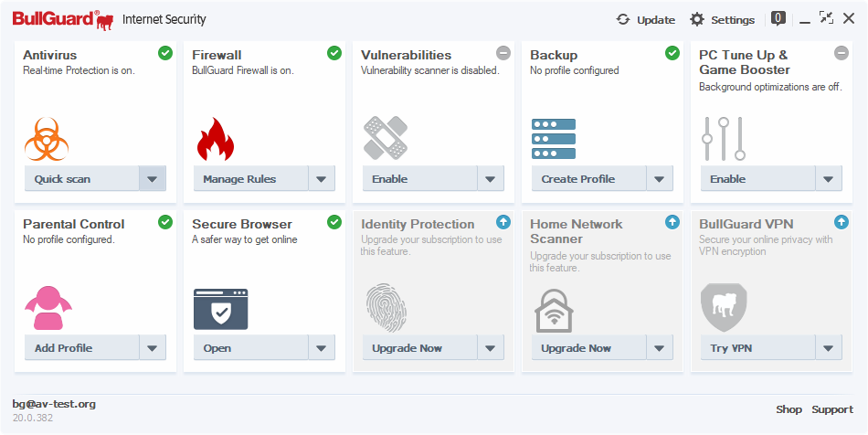Expand the Quick scan dropdown arrow

tap(152, 179)
